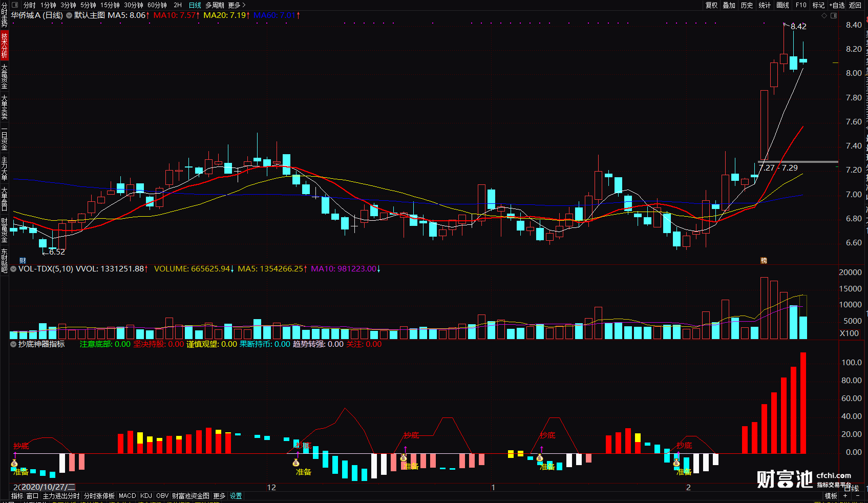Switch to 主力进出分时 indicator
The width and height of the screenshot is (868, 503).
(x=61, y=496)
